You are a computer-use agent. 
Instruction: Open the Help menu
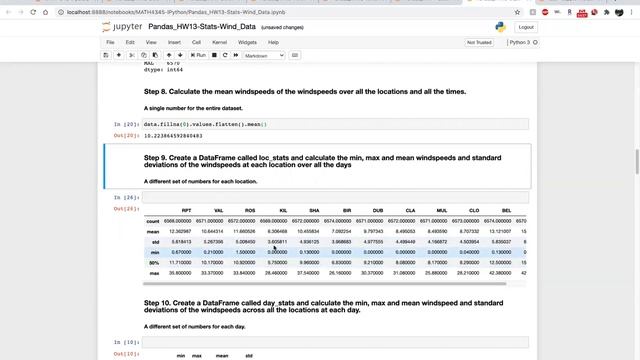pyautogui.click(x=273, y=42)
